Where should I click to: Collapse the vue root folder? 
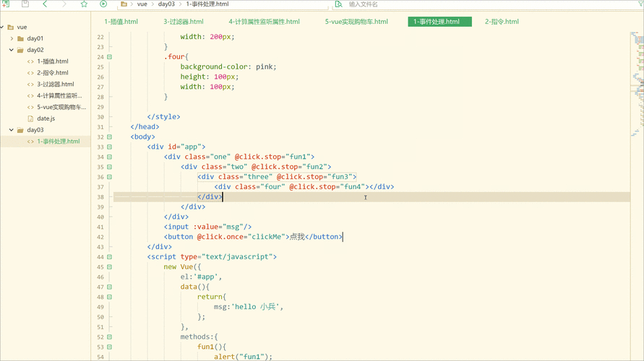[2, 27]
